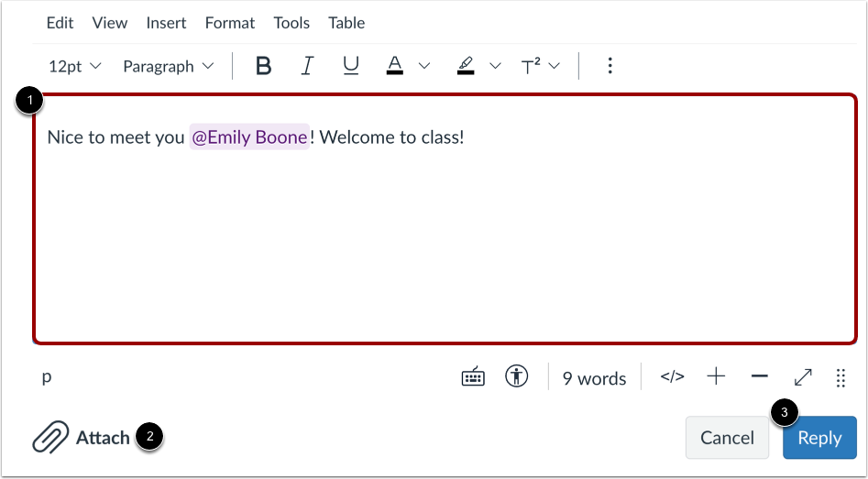Open the 12pt font size dropdown
Screen dimensions: 868x479
(x=75, y=66)
